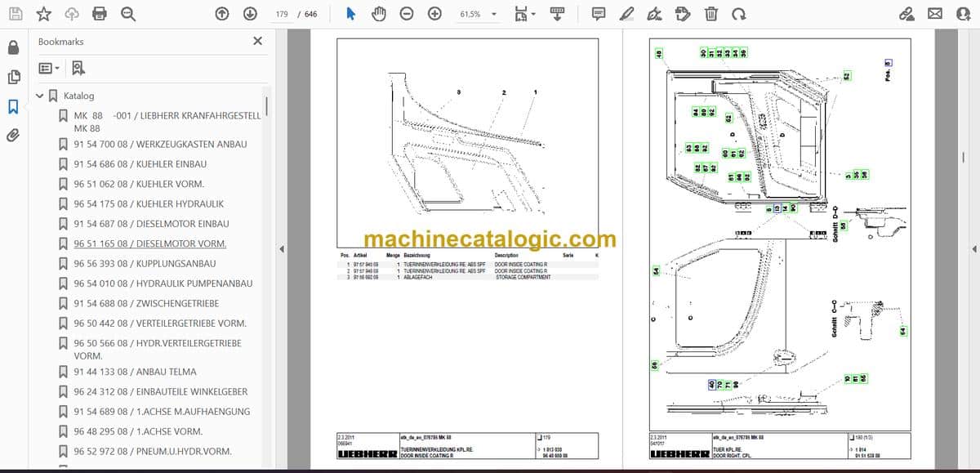The width and height of the screenshot is (980, 473).
Task: Open bookmark 91 54 686 08 / KUEHLER EINBAU
Action: click(140, 164)
